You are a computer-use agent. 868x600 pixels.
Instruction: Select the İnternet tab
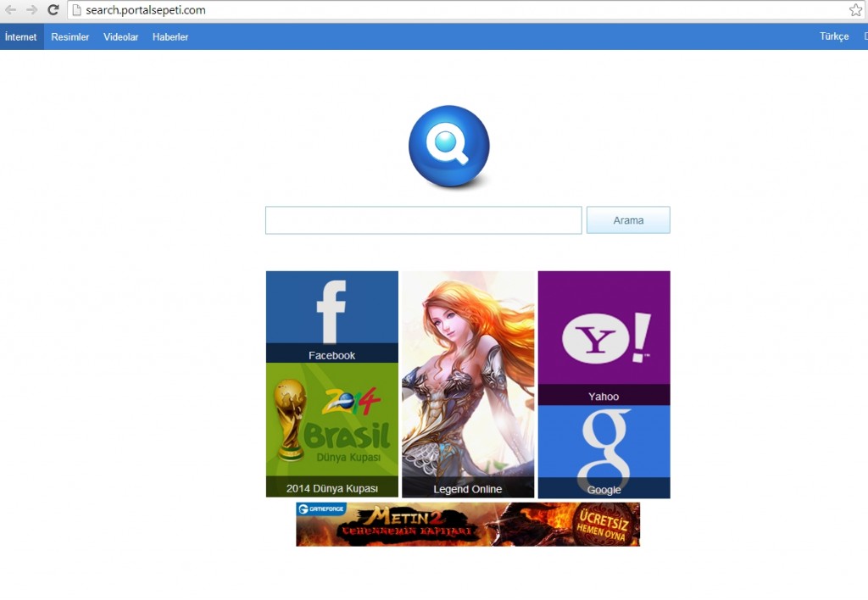coord(21,37)
